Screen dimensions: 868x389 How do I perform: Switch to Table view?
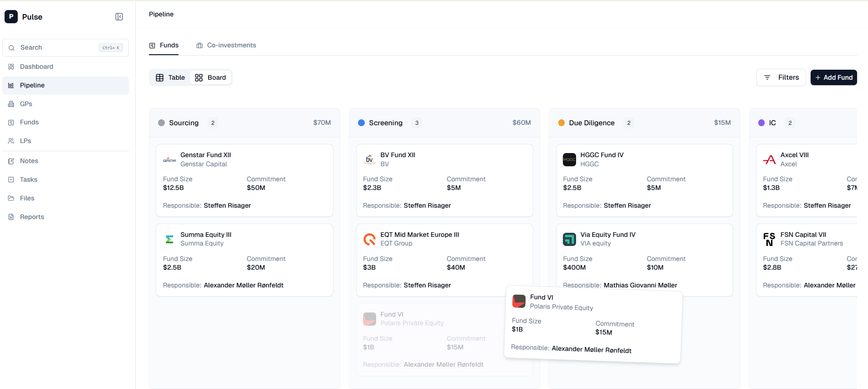point(170,77)
